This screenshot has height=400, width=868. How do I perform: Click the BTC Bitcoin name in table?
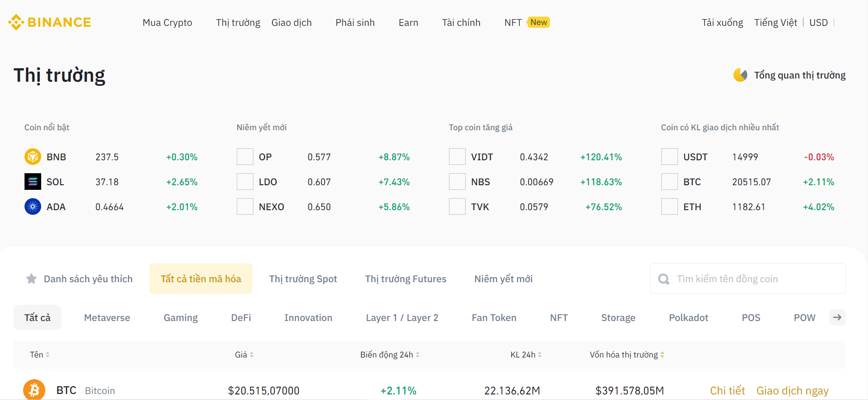(86, 391)
